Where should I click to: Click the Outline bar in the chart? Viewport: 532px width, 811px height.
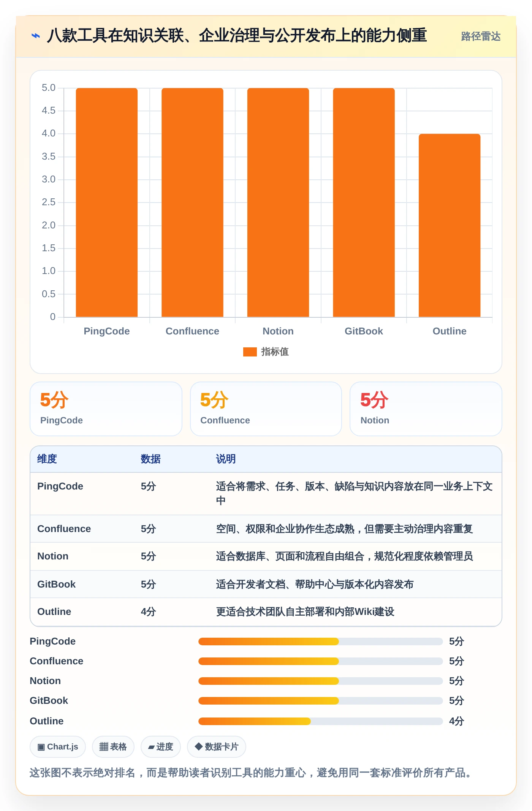(450, 225)
